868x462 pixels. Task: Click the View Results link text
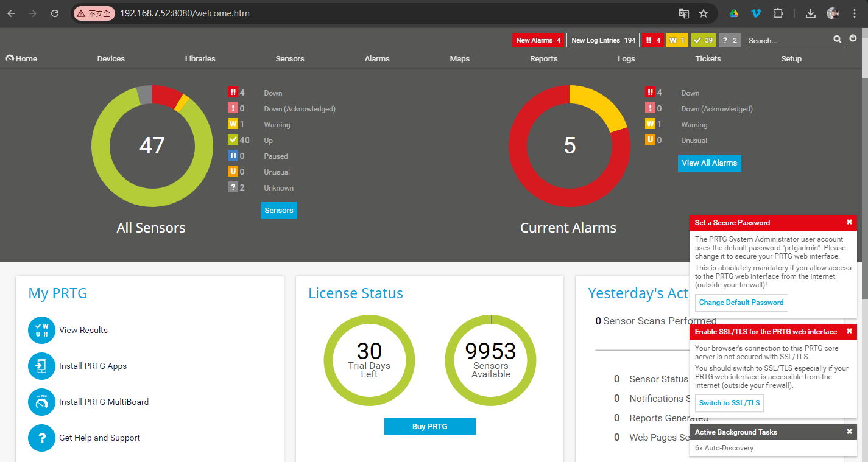pyautogui.click(x=83, y=331)
